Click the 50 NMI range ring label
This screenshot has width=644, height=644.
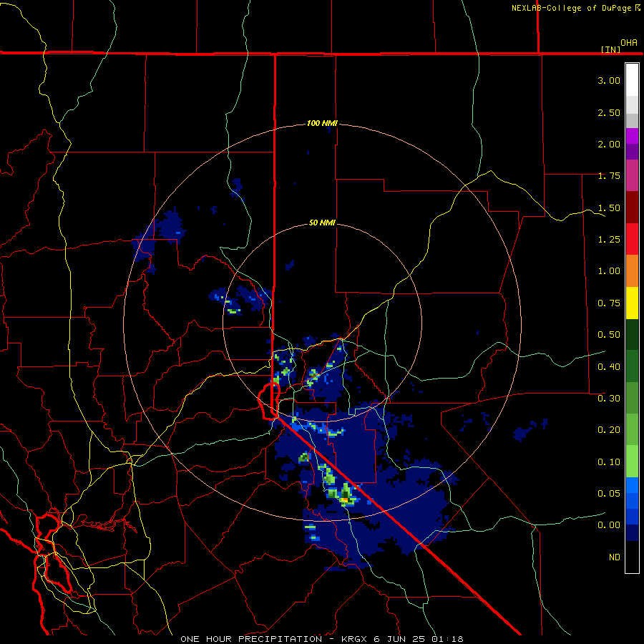322,223
